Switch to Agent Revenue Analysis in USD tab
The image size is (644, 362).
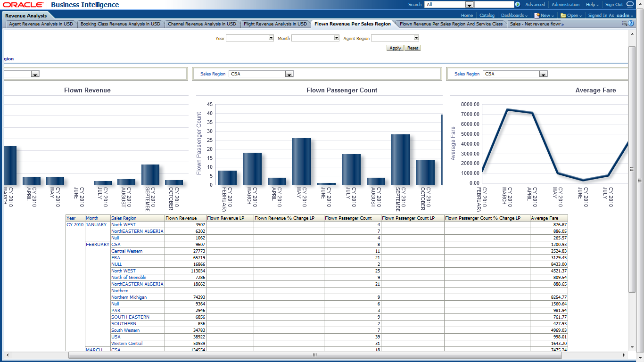pyautogui.click(x=41, y=24)
